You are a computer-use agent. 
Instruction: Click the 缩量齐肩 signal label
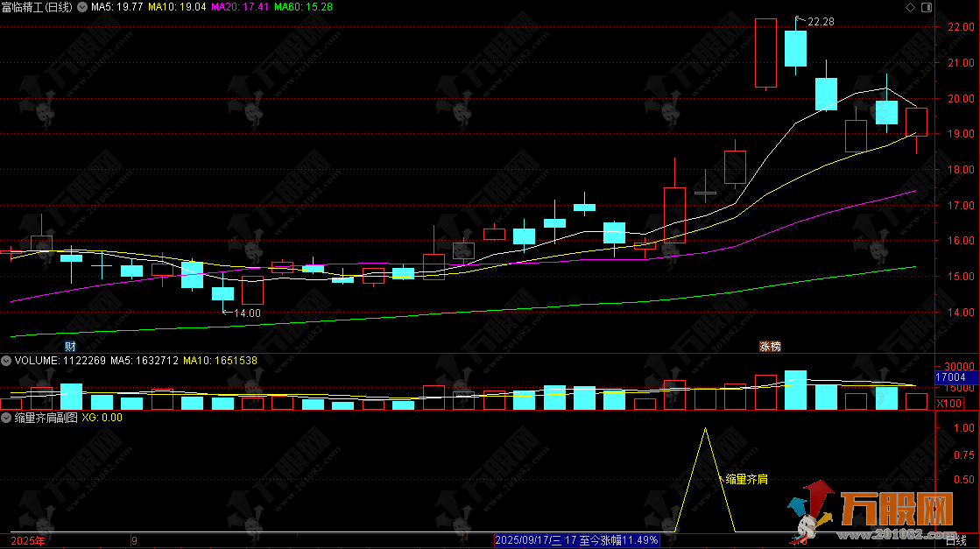(x=746, y=479)
